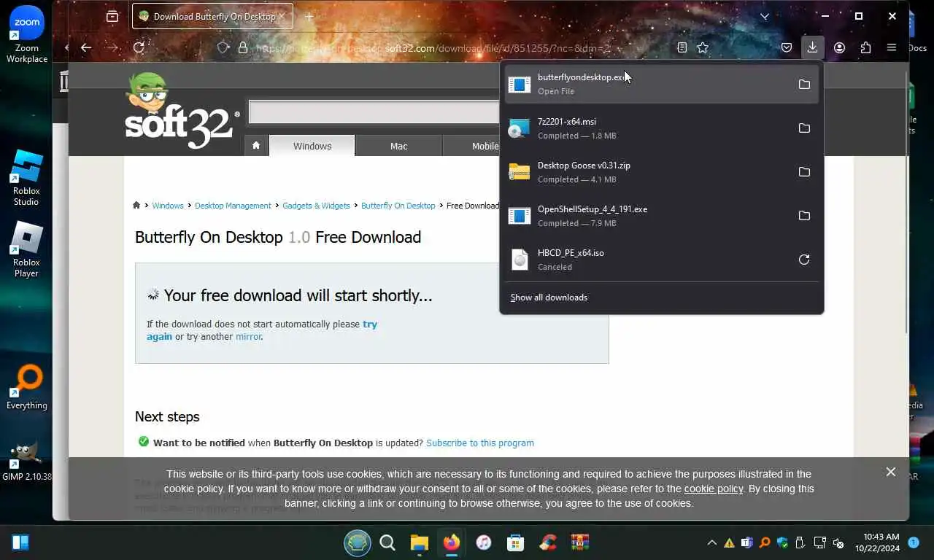The image size is (934, 560).
Task: Expand the list all tabs chevron
Action: tap(765, 16)
